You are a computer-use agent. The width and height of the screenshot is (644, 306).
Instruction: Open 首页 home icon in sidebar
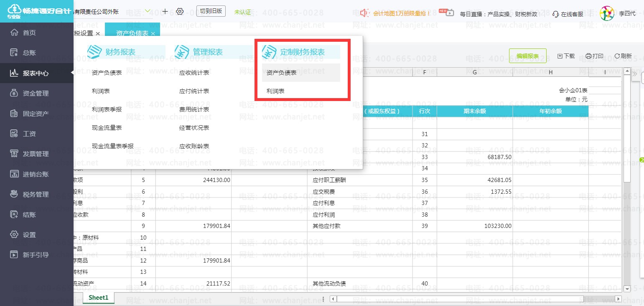click(14, 33)
